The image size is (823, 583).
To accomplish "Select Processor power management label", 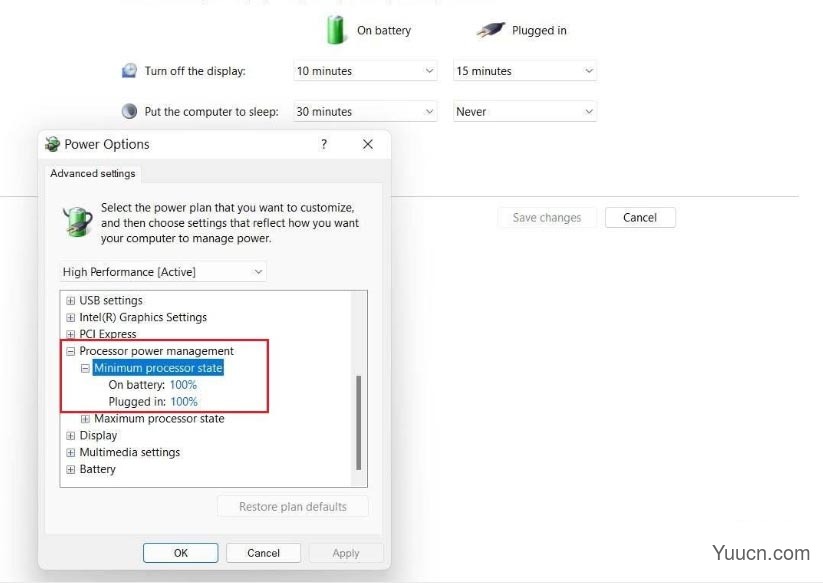I will 156,351.
